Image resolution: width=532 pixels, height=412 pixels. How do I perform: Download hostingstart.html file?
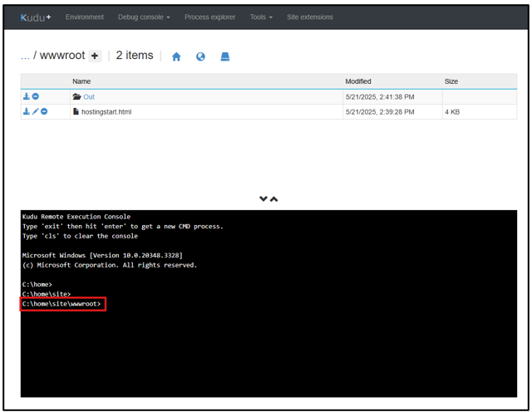pos(27,111)
